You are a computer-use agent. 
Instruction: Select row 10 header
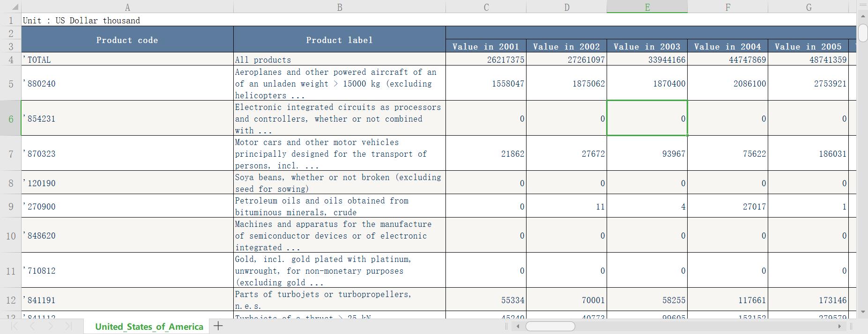pos(11,235)
